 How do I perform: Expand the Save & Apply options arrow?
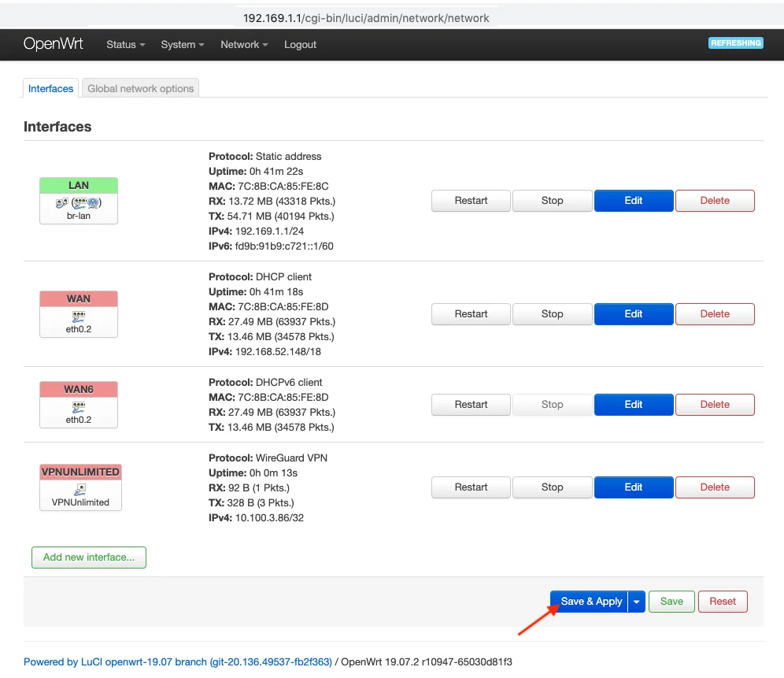click(x=637, y=602)
